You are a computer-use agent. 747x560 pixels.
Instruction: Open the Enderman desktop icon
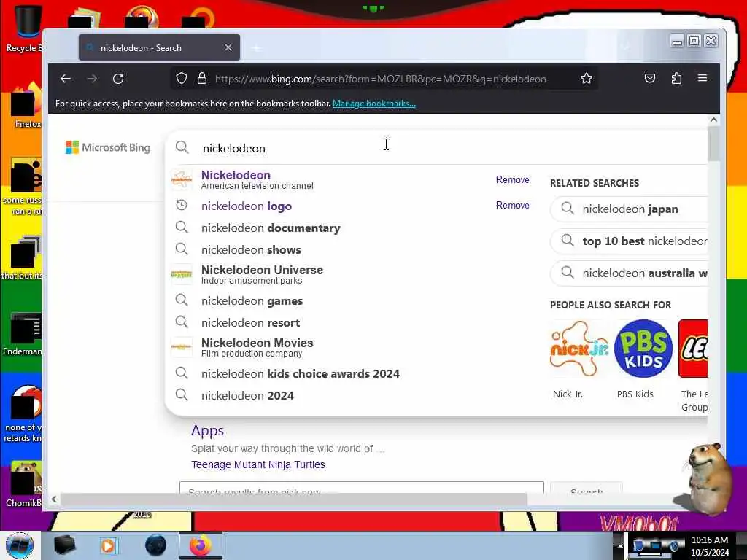pyautogui.click(x=23, y=333)
